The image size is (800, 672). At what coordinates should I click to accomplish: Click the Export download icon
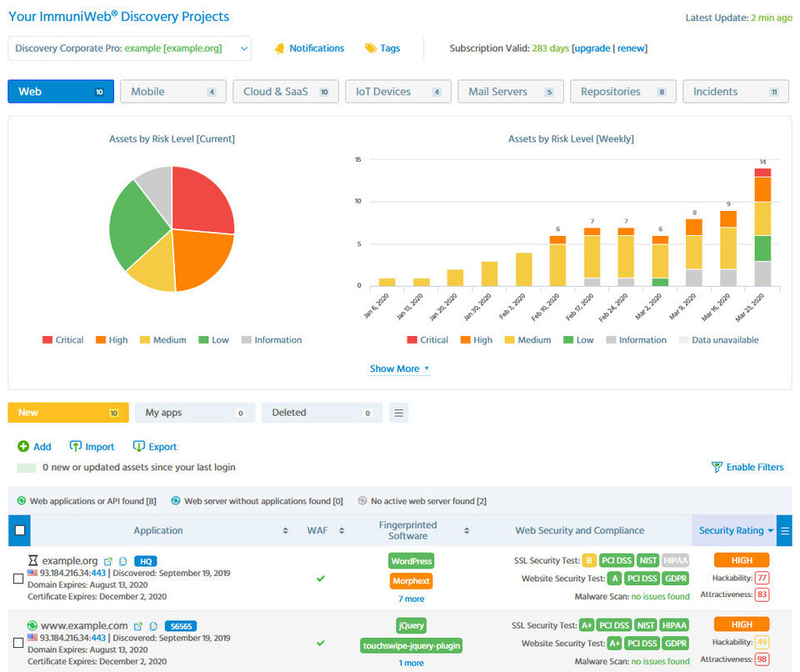point(139,446)
